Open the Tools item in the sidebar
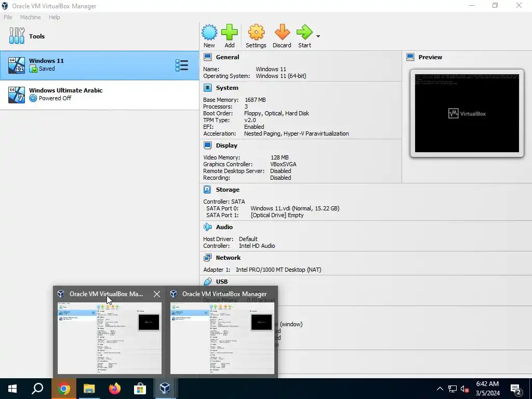The image size is (532, 399). tap(99, 36)
